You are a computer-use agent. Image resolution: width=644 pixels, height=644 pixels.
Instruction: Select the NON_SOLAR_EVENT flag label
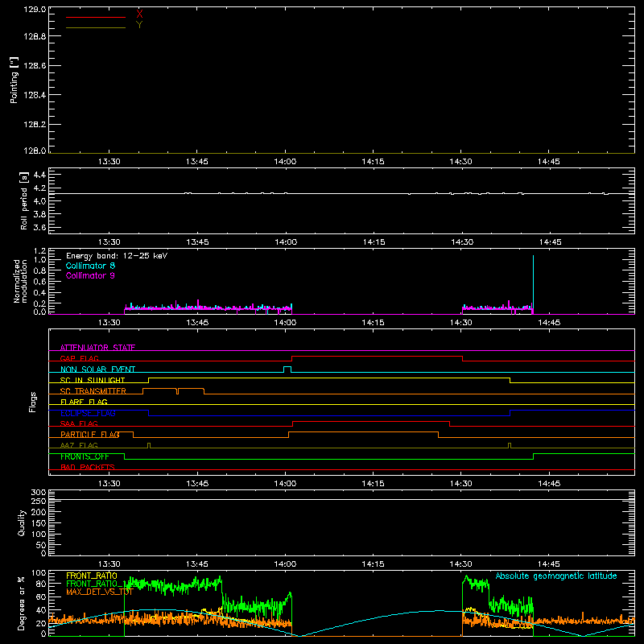[x=97, y=369]
